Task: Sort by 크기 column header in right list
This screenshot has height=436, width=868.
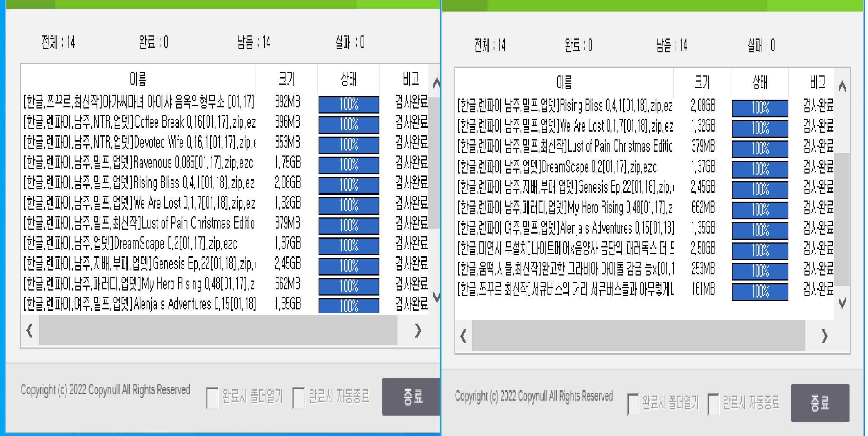Action: click(702, 82)
